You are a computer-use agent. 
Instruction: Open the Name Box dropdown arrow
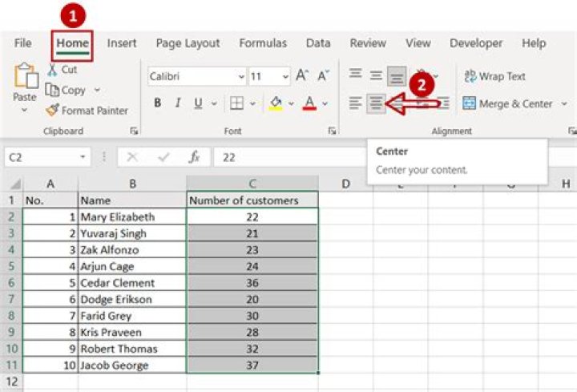(x=83, y=157)
